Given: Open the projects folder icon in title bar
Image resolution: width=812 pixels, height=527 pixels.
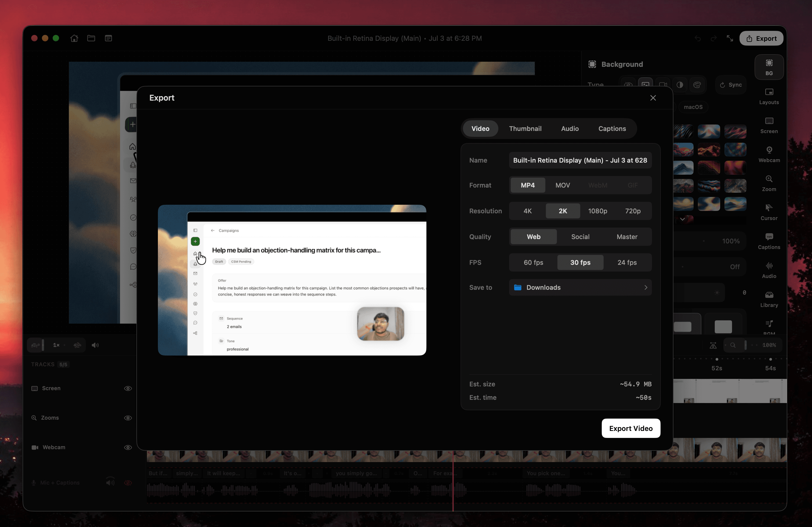Looking at the screenshot, I should (x=91, y=38).
